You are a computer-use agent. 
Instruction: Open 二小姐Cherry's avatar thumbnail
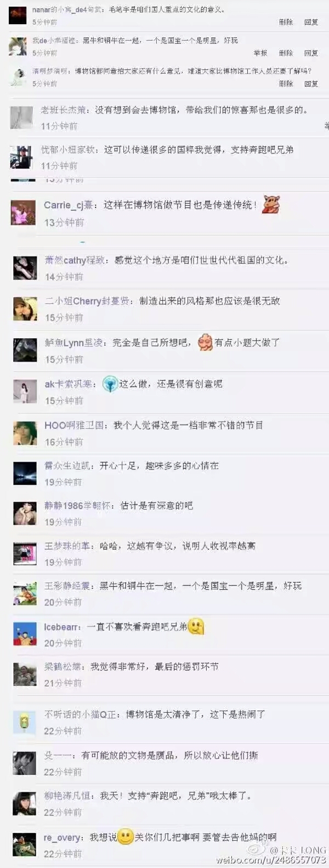tap(25, 309)
